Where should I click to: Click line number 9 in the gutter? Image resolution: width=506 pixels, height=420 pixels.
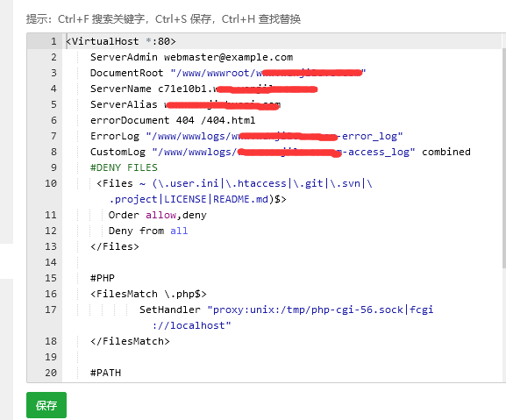tap(53, 167)
